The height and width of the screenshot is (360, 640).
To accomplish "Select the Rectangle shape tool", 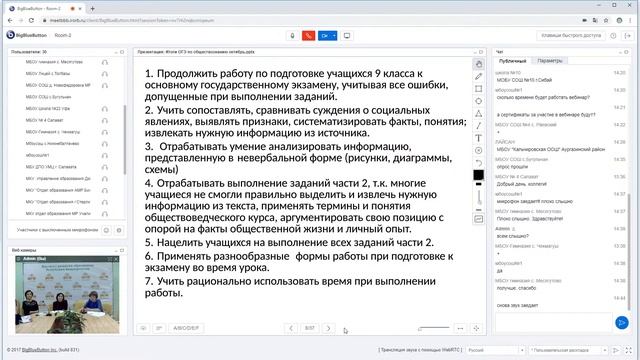I will pos(479,89).
